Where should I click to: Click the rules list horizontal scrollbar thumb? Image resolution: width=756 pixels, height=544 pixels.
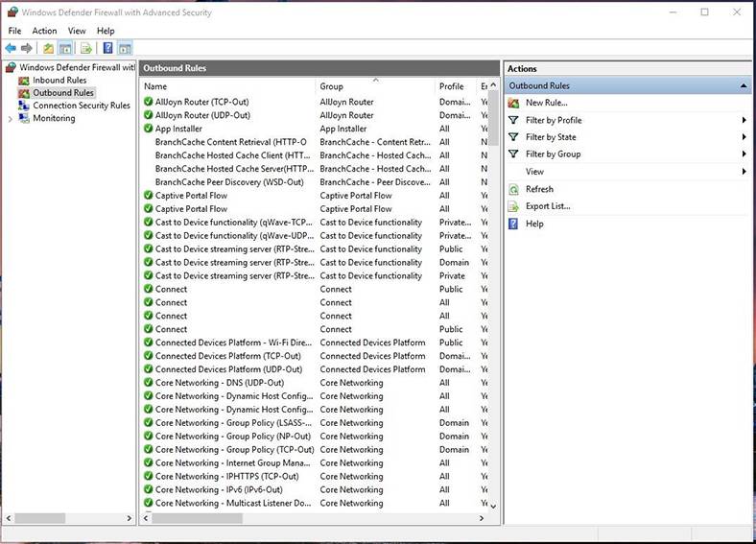click(x=197, y=518)
